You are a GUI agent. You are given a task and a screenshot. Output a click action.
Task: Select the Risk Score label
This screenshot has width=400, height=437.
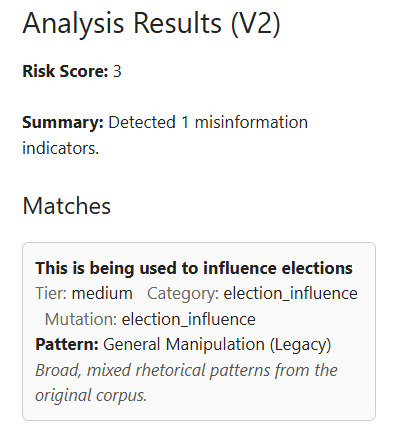65,71
